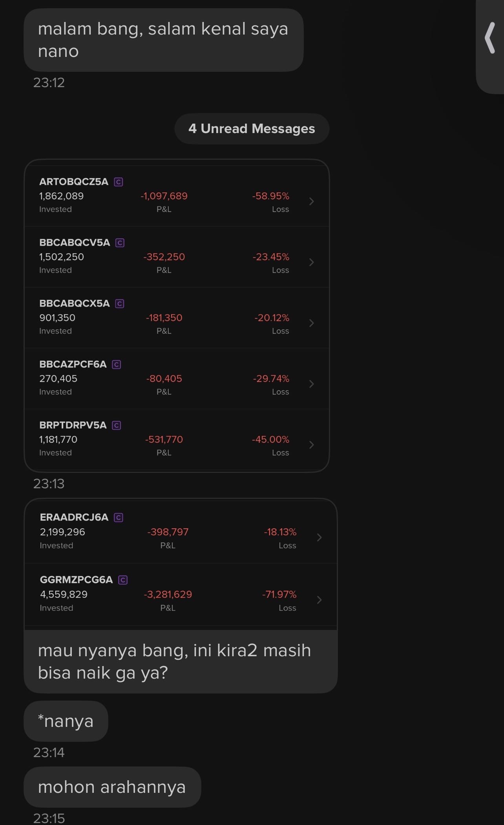The height and width of the screenshot is (825, 504).
Task: Open the side panel with the arrow handle
Action: coord(490,38)
